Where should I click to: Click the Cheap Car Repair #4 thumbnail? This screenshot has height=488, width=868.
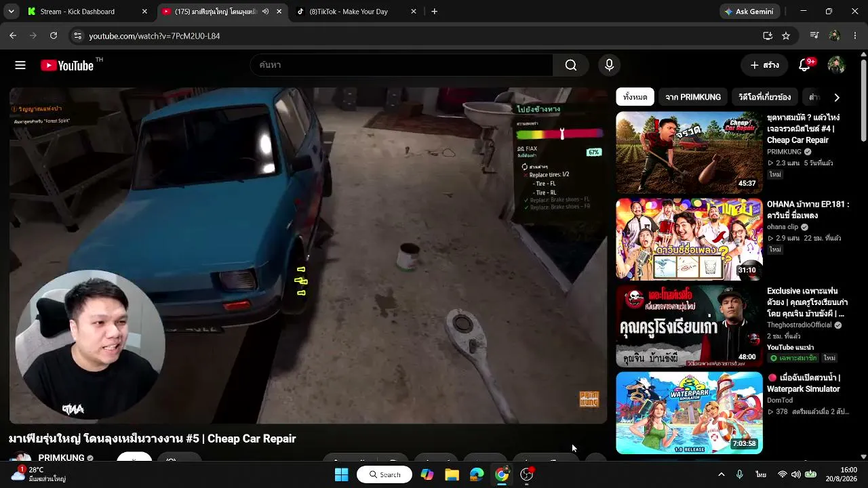tap(689, 152)
